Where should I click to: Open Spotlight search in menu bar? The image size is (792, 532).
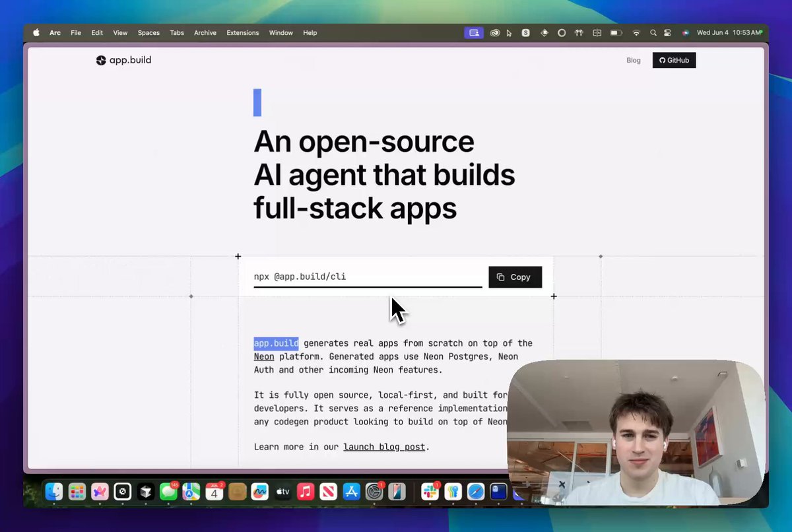pos(653,32)
